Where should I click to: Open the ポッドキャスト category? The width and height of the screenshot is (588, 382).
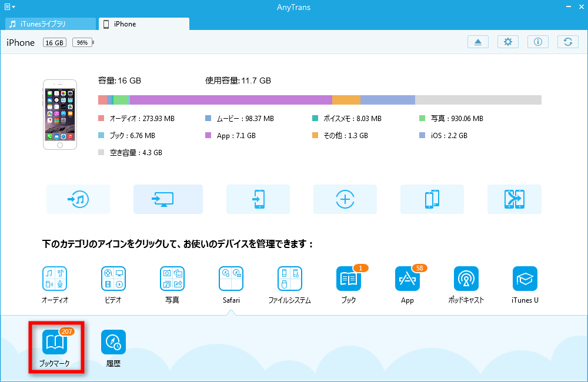click(466, 279)
